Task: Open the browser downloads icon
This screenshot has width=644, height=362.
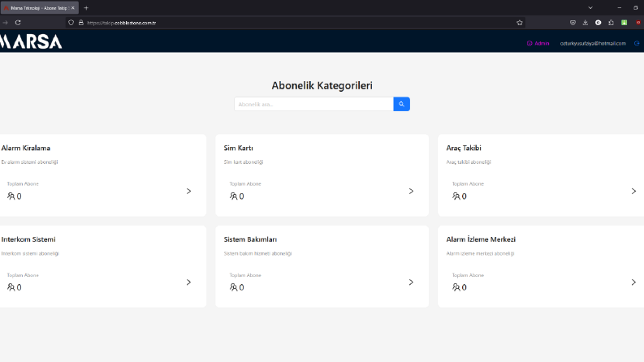Action: tap(586, 23)
